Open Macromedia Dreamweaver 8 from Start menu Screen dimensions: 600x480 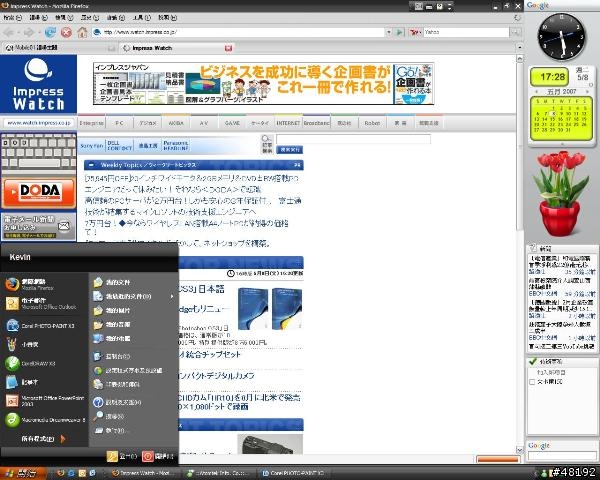tap(44, 420)
